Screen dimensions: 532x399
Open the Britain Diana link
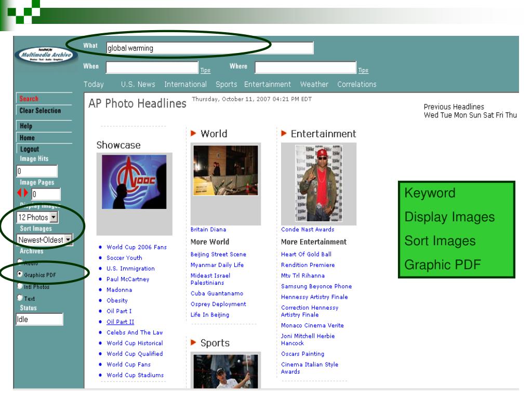(208, 229)
